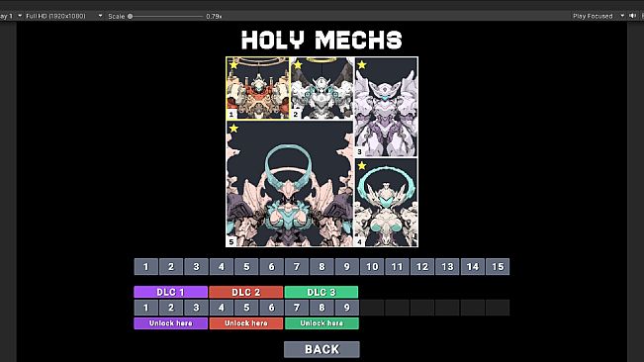Open DLC level 5 under DLC 2

(x=246, y=308)
